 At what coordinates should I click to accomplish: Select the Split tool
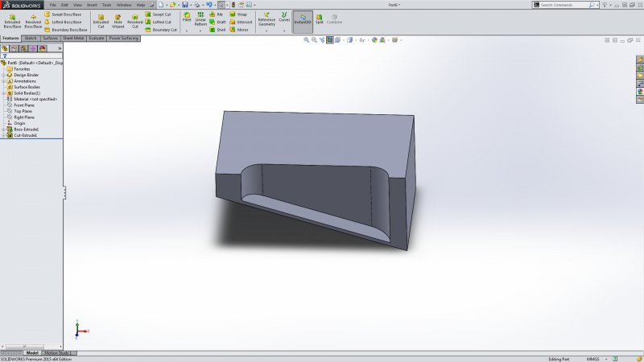click(x=319, y=19)
